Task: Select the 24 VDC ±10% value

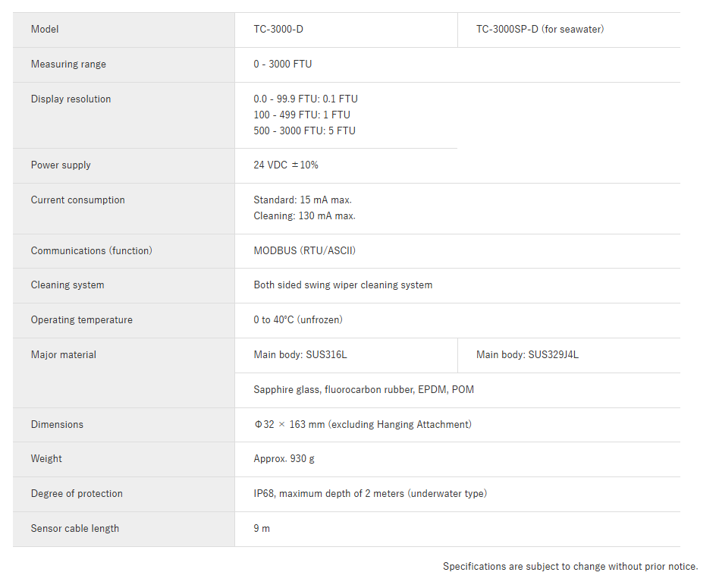Action: (286, 165)
